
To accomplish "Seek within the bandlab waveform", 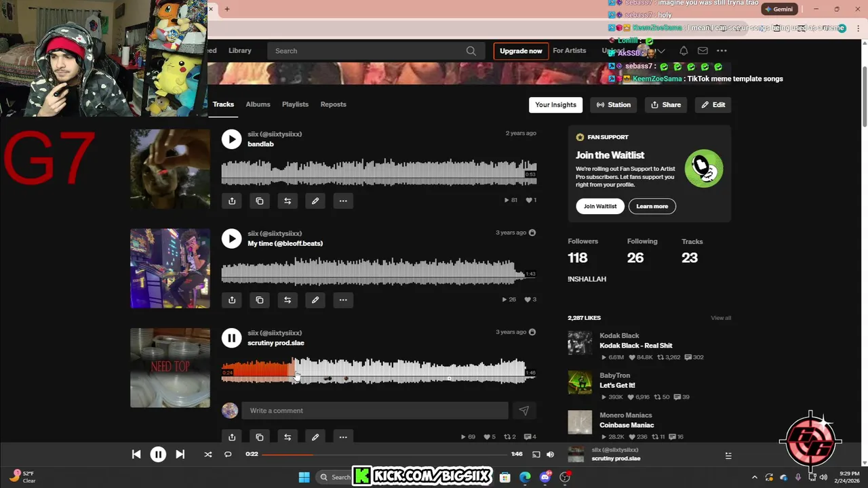I will click(x=378, y=172).
